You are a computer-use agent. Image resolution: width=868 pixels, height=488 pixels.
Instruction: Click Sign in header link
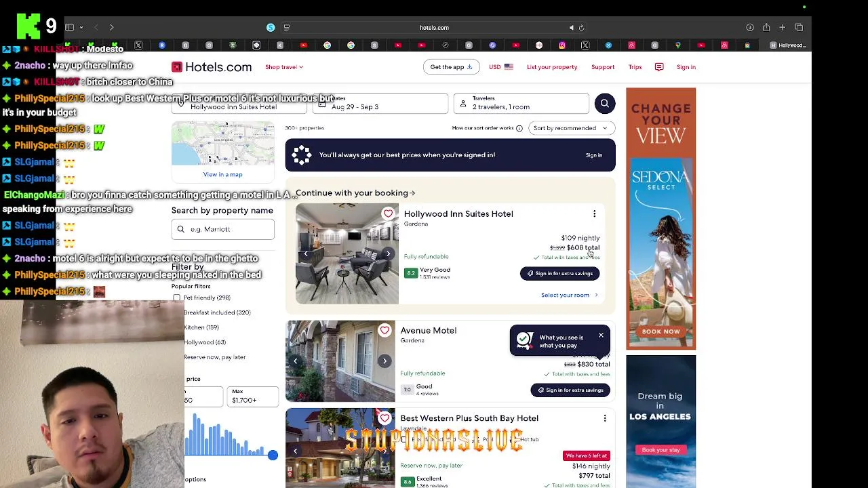coord(686,67)
